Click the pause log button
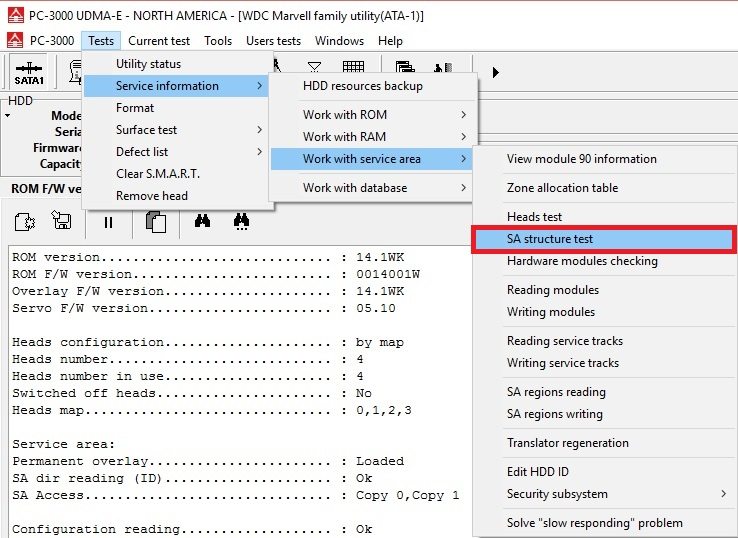Image resolution: width=738 pixels, height=538 pixels. coord(108,222)
